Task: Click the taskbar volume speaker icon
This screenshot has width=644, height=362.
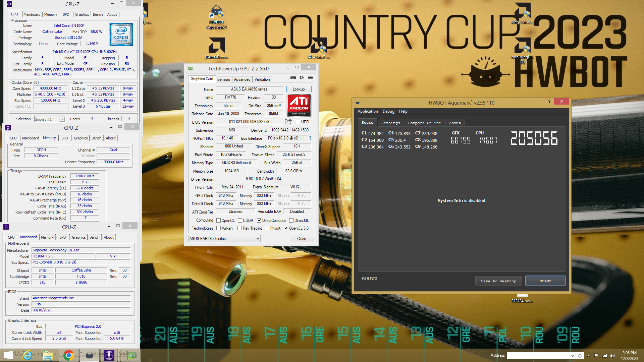Action: 612,356
